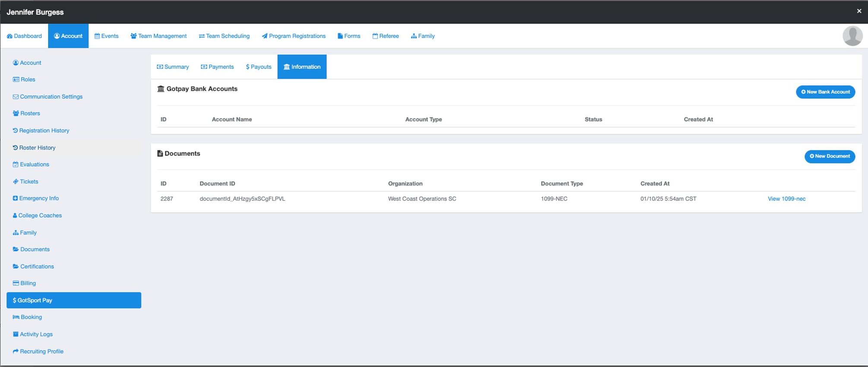
Task: Open Family in the left sidebar
Action: pos(25,233)
